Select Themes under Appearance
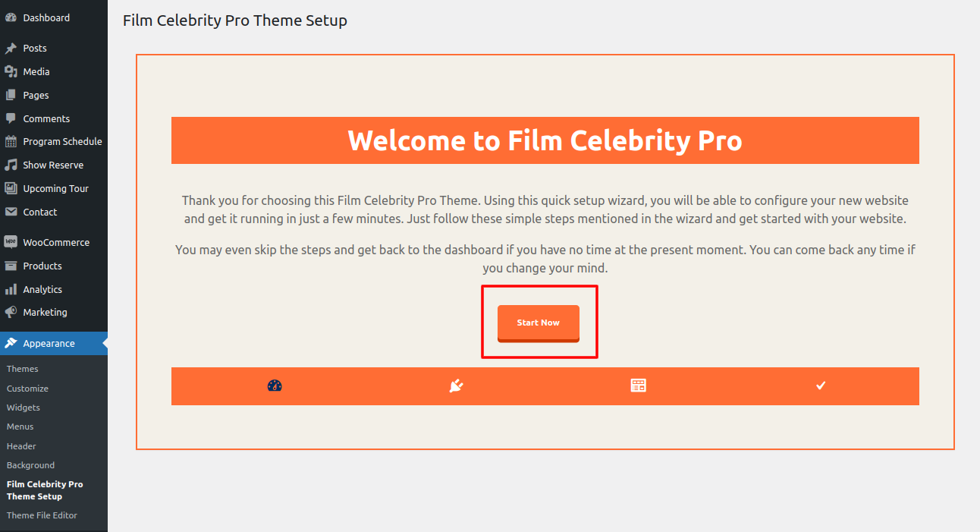Screen dimensions: 980x532 coord(23,369)
